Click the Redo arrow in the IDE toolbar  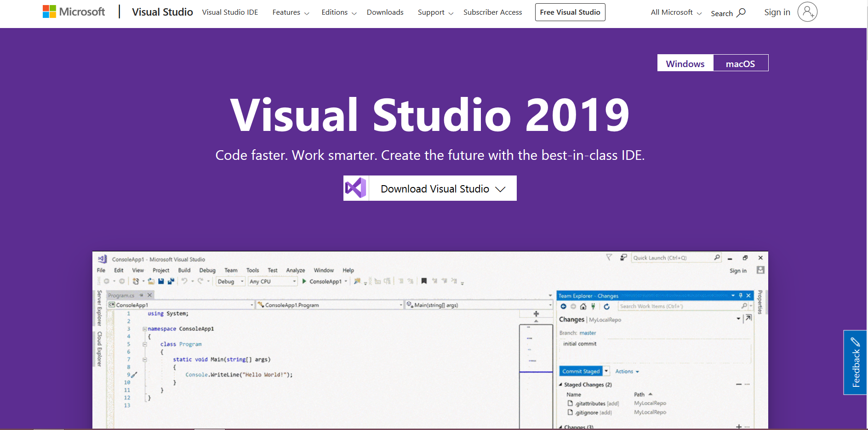point(200,281)
